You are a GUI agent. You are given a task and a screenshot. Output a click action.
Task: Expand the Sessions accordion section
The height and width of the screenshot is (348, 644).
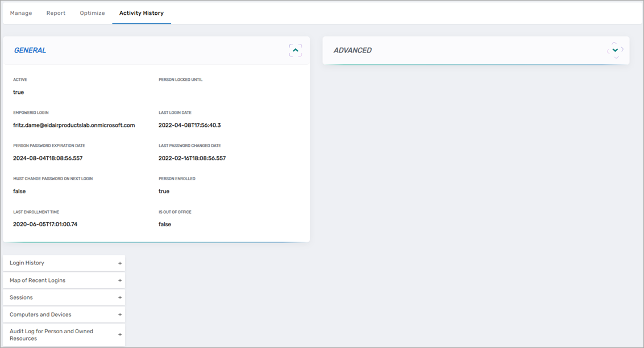[57, 297]
